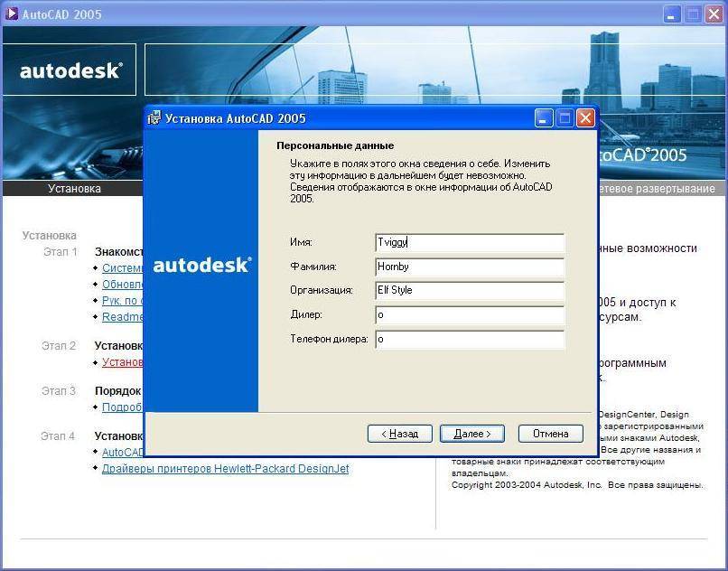Click into the Телефон дилера input field
The image size is (728, 571).
pyautogui.click(x=470, y=339)
